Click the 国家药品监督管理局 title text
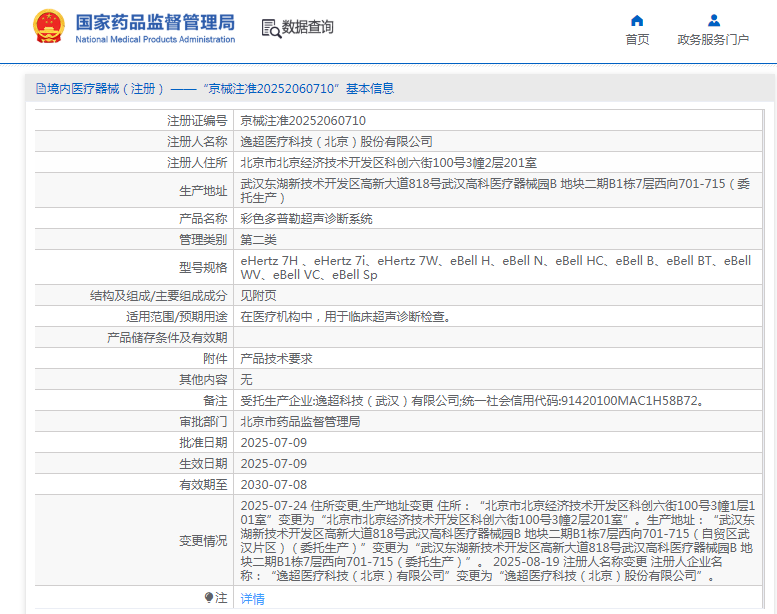 (155, 21)
